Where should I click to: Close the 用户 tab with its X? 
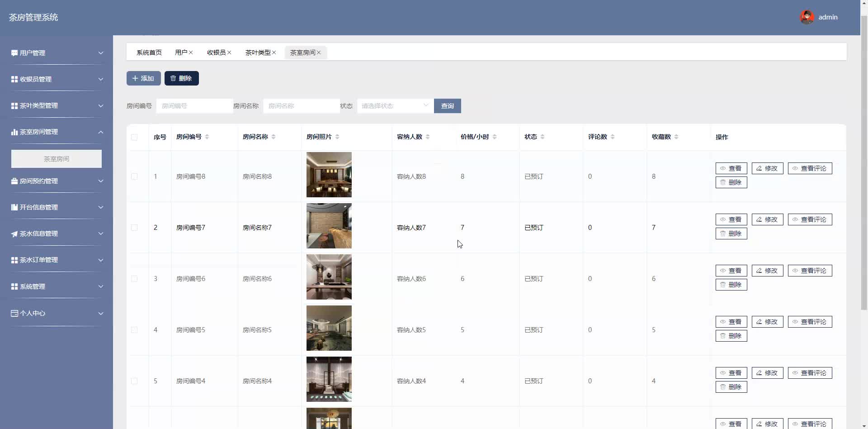pyautogui.click(x=191, y=52)
